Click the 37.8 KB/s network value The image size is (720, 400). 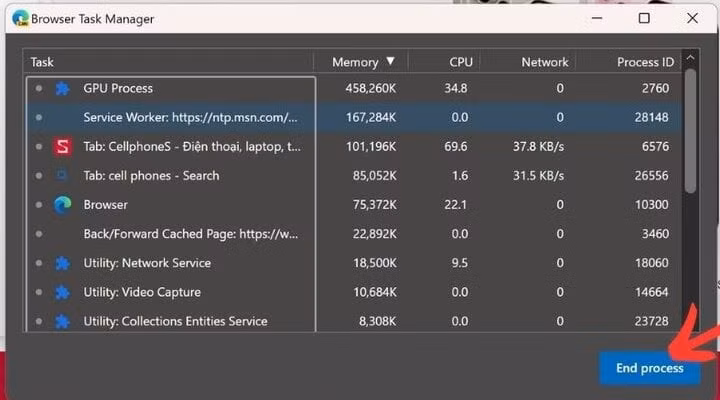click(x=538, y=146)
